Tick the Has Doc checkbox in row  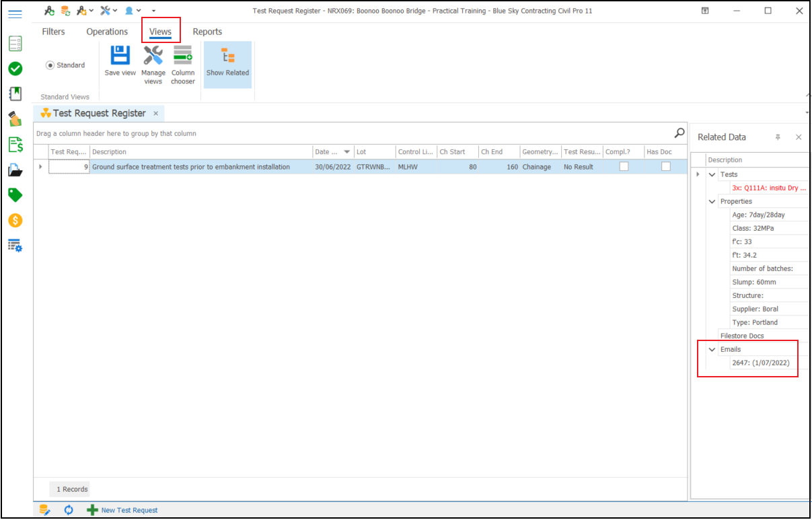pos(665,167)
